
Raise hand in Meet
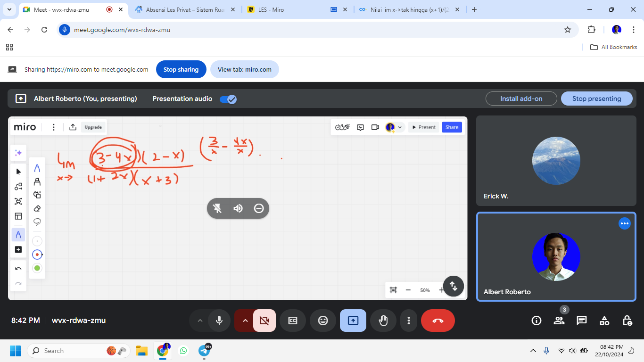(383, 321)
